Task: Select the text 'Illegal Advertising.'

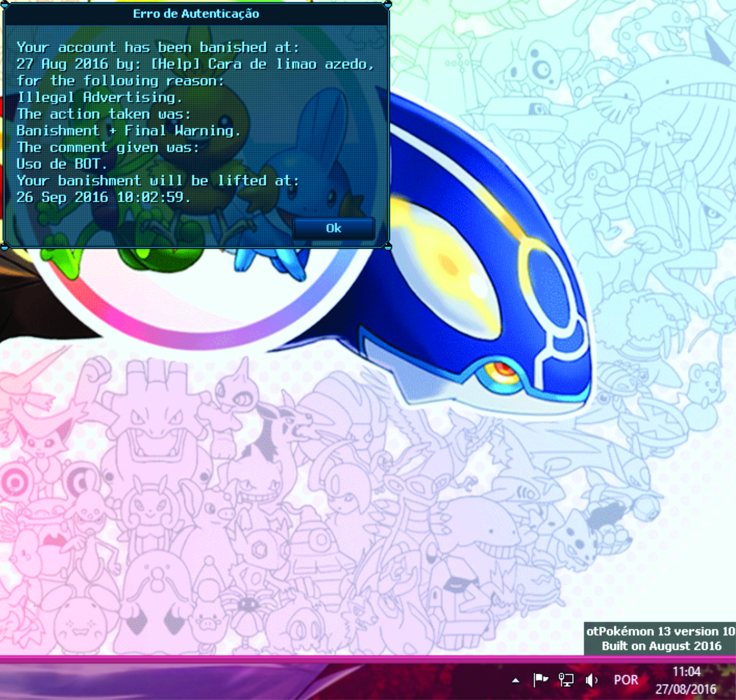Action: pyautogui.click(x=100, y=97)
